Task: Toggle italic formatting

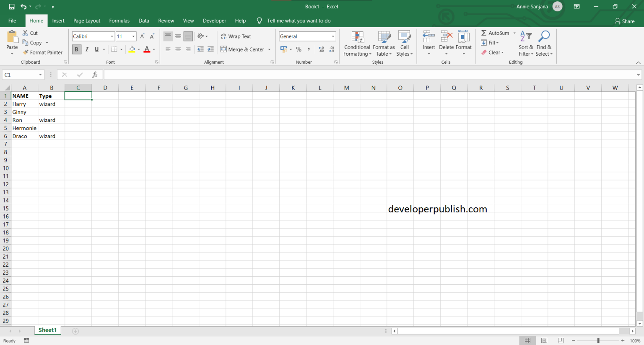Action: point(87,49)
